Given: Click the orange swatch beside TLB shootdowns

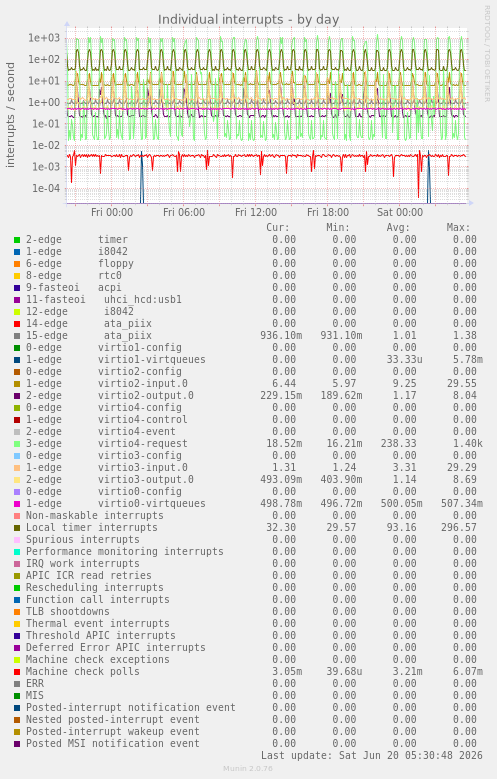Looking at the screenshot, I should pos(17,612).
